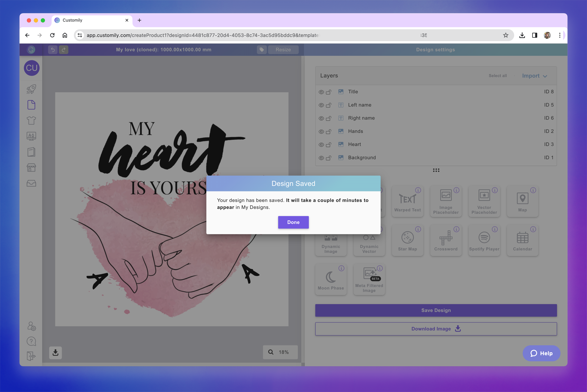Hide the Left name layer

[321, 105]
